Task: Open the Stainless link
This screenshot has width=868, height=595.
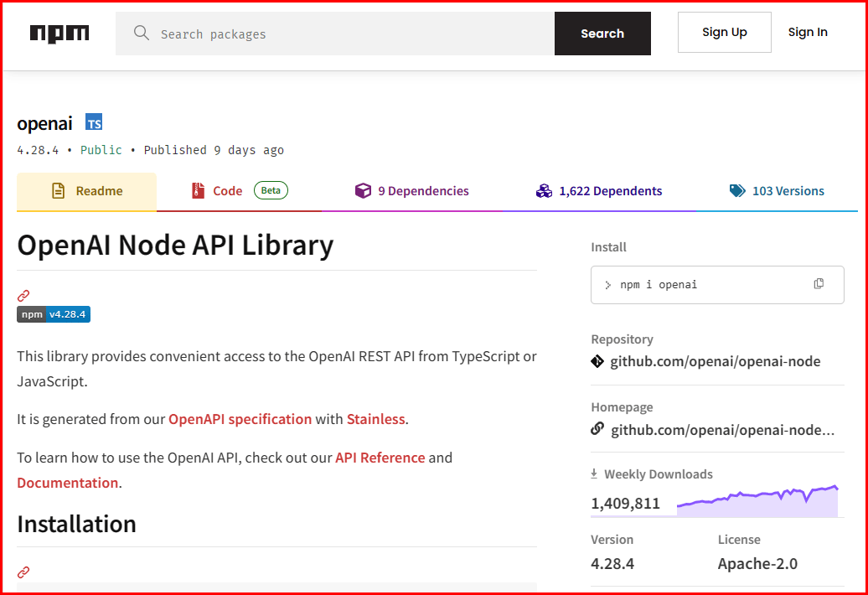Action: [376, 419]
